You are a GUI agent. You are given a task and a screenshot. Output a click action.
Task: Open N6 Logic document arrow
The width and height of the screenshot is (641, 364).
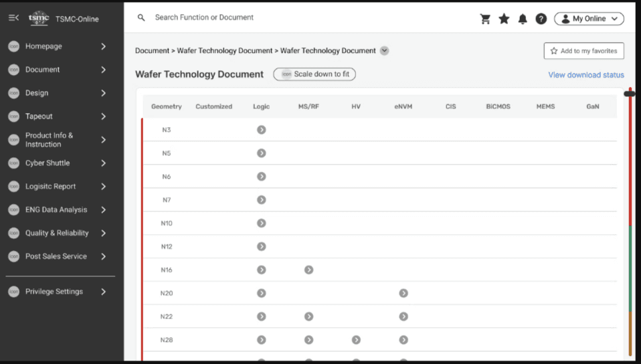tap(261, 176)
